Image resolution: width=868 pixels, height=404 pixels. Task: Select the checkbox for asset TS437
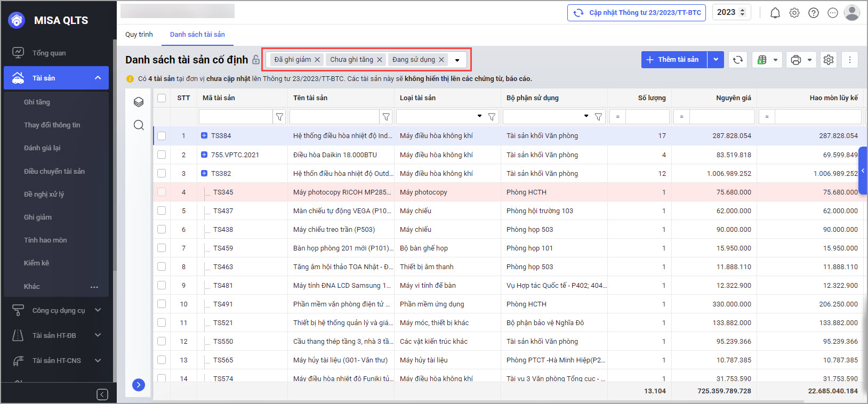(x=162, y=211)
